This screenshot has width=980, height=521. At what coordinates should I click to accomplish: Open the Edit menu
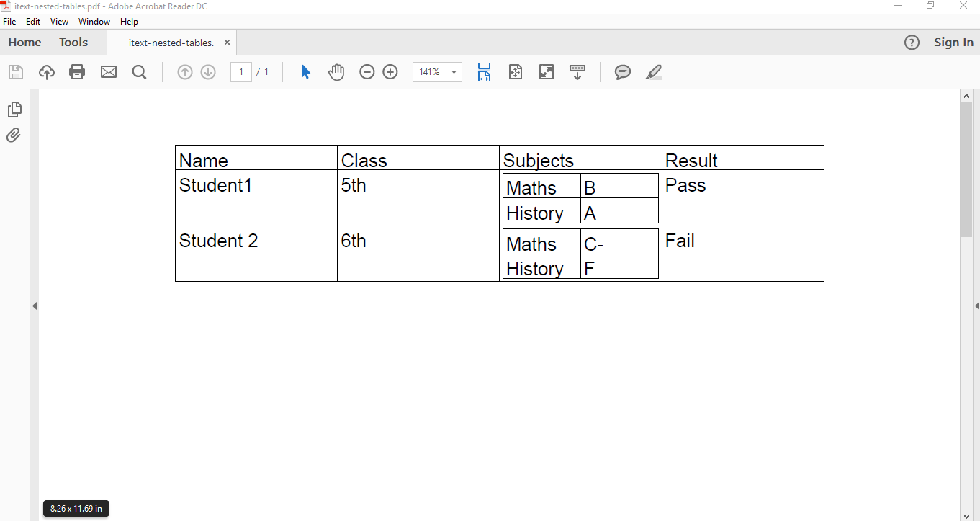click(x=33, y=22)
